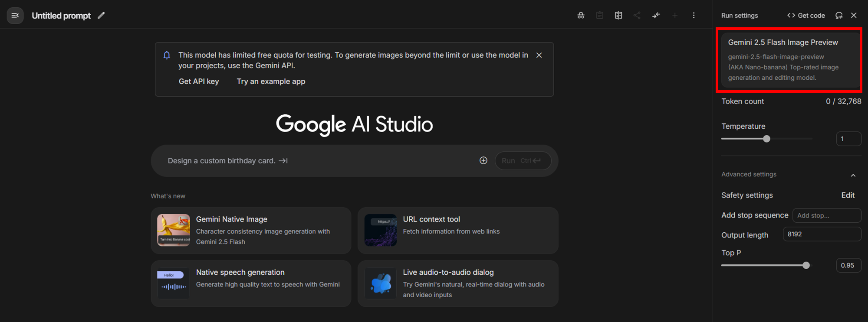Close the Run settings panel
Image resolution: width=868 pixels, height=322 pixels.
854,16
